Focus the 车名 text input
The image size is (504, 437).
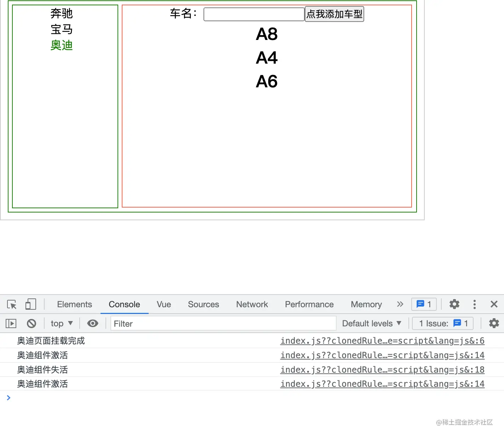(254, 14)
